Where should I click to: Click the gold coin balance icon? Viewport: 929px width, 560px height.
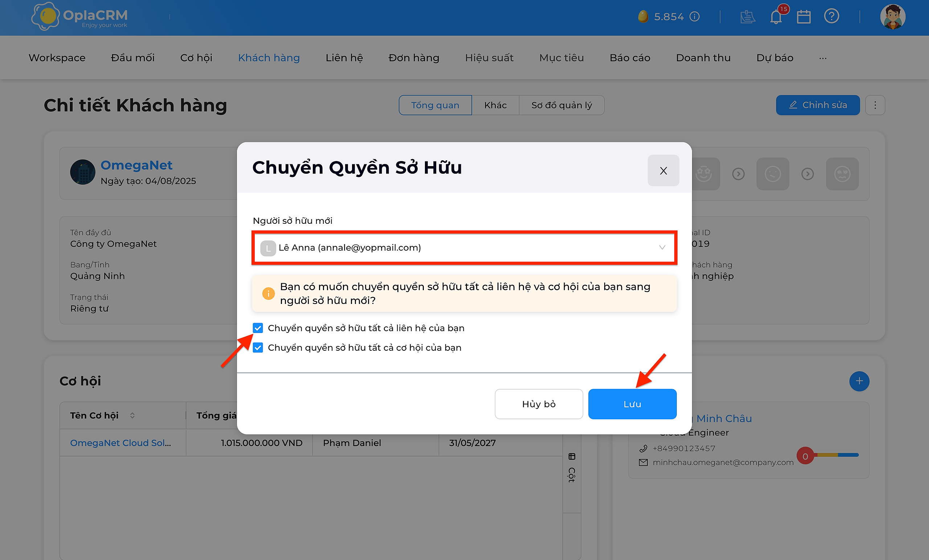coord(643,17)
